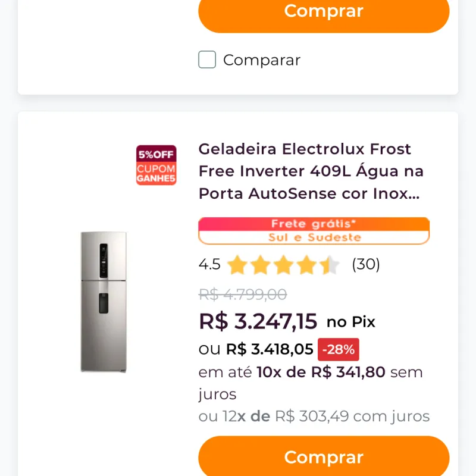The width and height of the screenshot is (476, 476).
Task: Click the Frete grátis Sul e Sudeste banner
Action: tap(313, 230)
